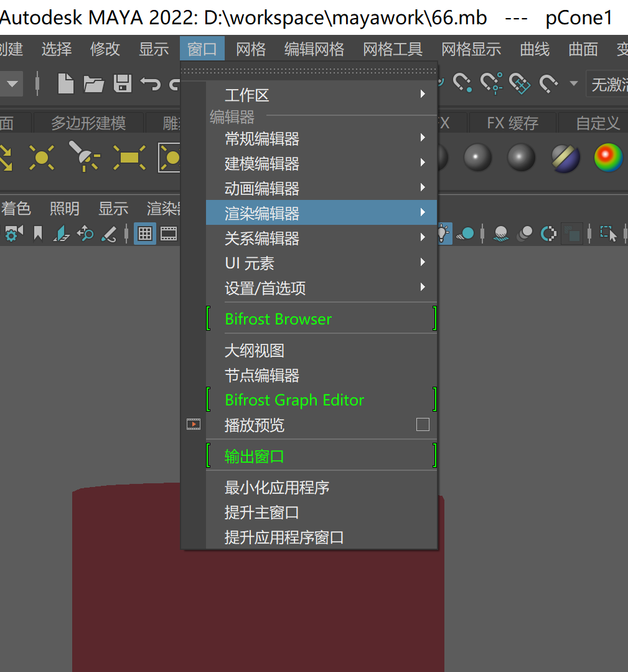Expand the 工作区 submenu
Viewport: 628px width, 672px height.
coord(321,95)
